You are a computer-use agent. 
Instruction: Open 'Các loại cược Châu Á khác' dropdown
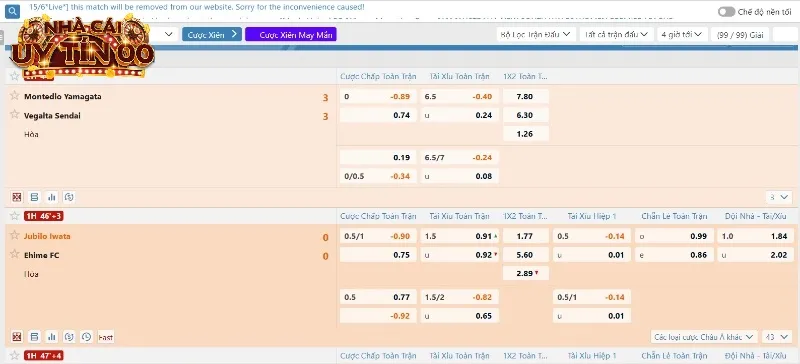(704, 337)
